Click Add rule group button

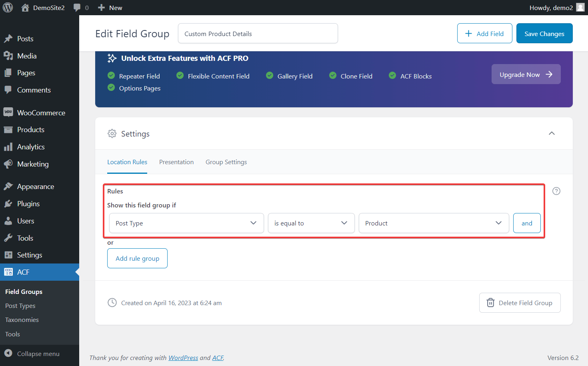(x=137, y=258)
